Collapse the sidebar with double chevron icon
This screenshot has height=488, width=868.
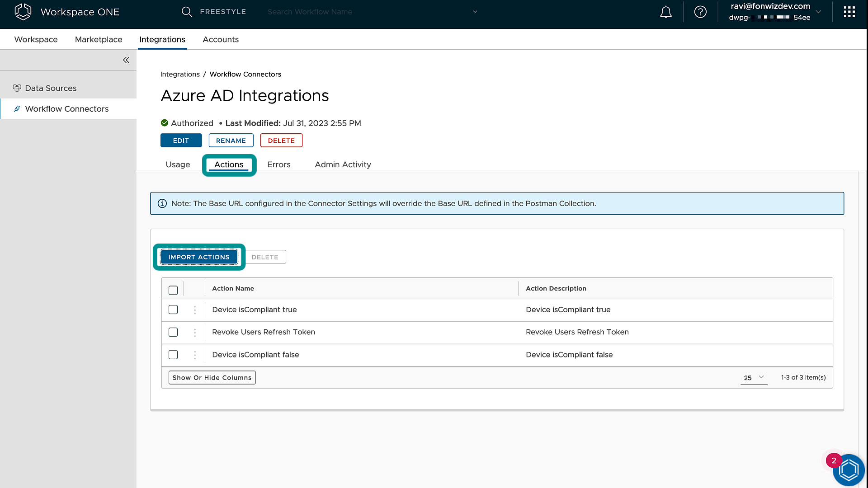(x=126, y=60)
